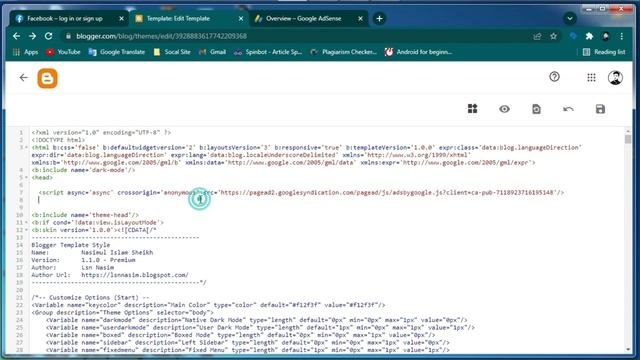Open Socal Site bookmark folder

coord(172,52)
